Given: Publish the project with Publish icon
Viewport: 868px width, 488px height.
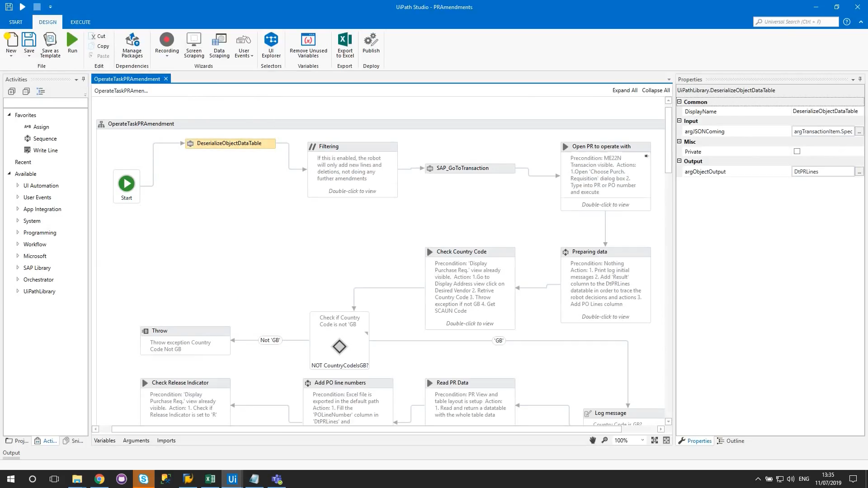Looking at the screenshot, I should [371, 41].
